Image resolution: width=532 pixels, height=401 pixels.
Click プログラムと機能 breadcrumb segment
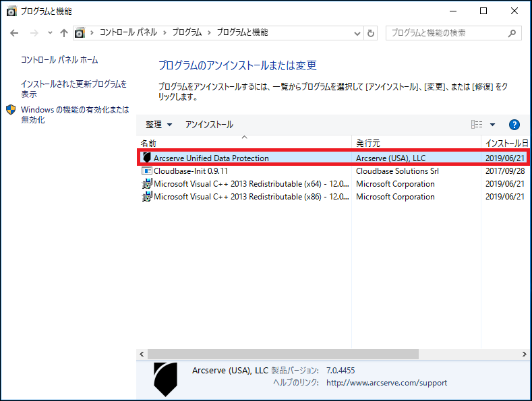coord(242,32)
